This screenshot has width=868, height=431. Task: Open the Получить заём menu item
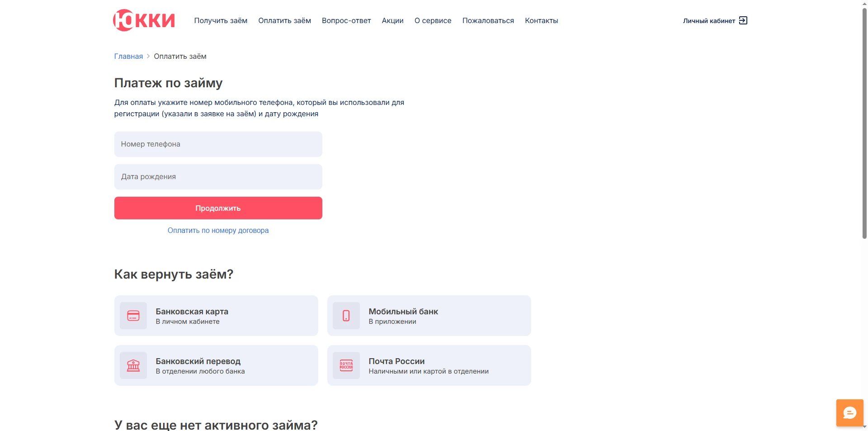click(221, 21)
